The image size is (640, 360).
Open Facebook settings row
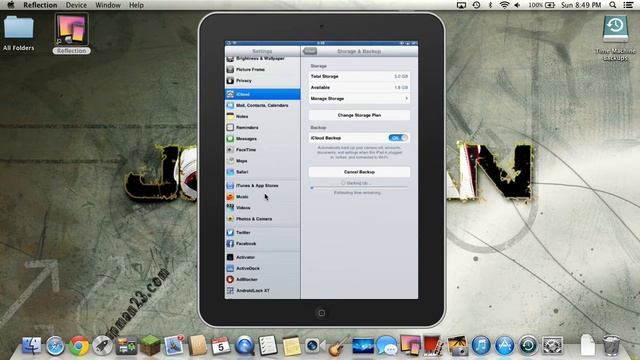pyautogui.click(x=262, y=244)
